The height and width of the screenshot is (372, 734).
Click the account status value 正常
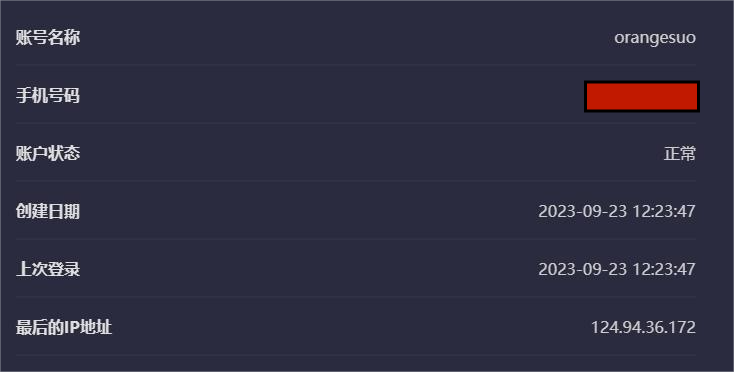(x=679, y=153)
